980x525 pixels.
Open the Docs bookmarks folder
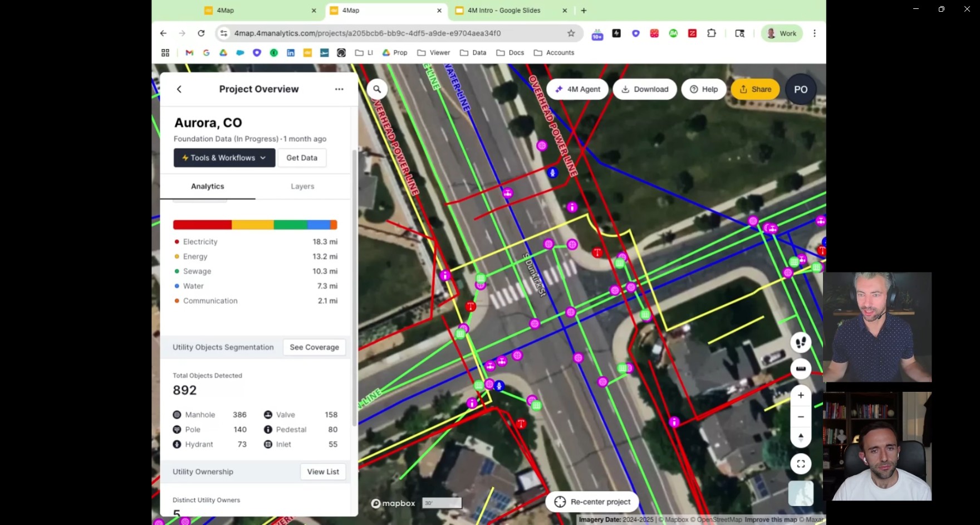(x=511, y=52)
